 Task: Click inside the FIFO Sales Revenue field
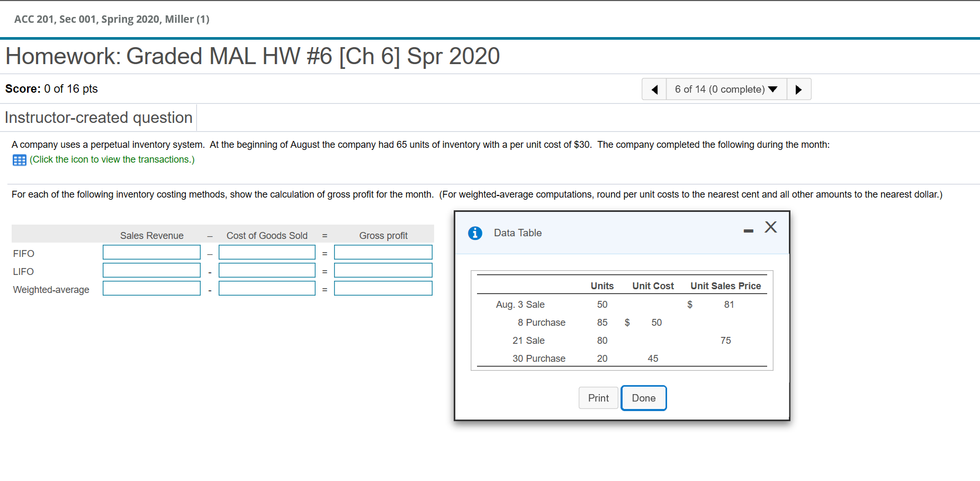151,252
